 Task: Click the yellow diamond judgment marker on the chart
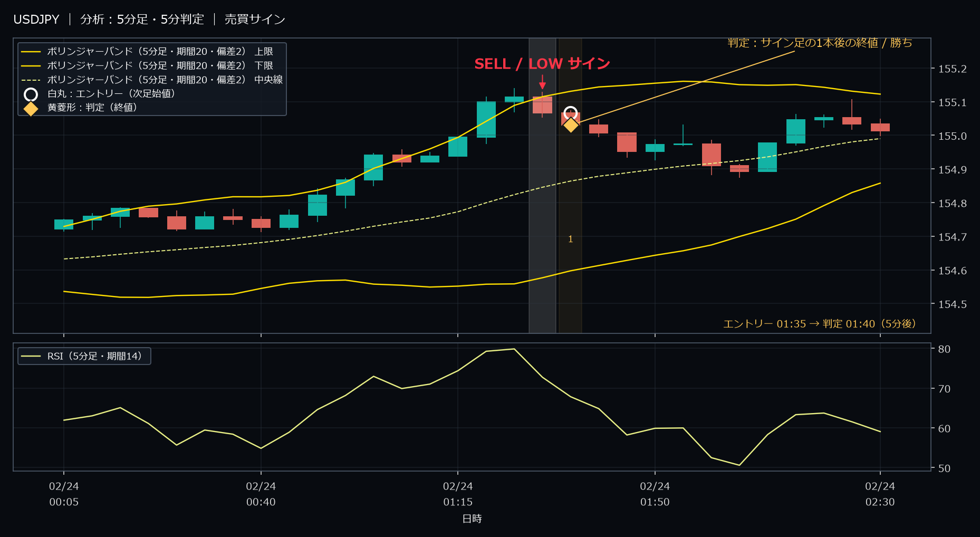[x=571, y=125]
